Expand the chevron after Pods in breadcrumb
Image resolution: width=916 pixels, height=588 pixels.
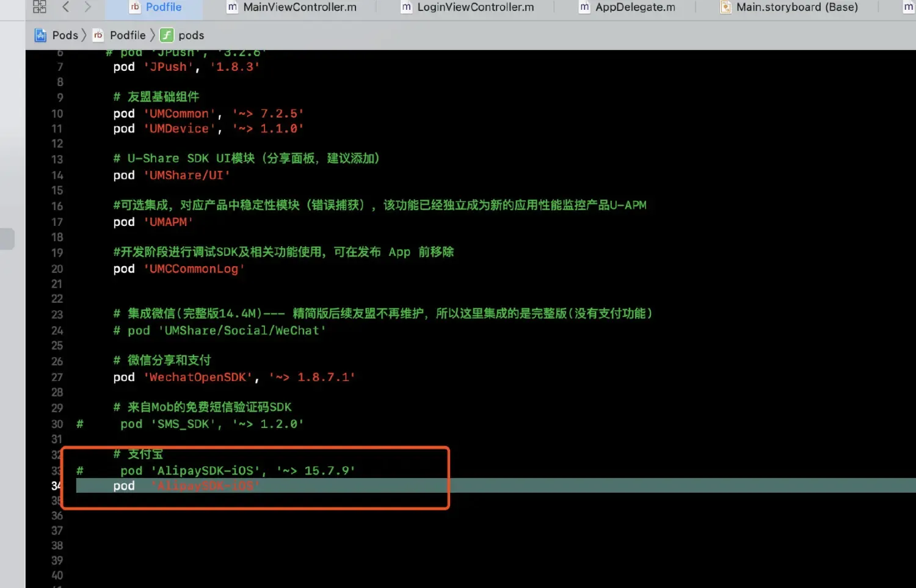click(84, 35)
